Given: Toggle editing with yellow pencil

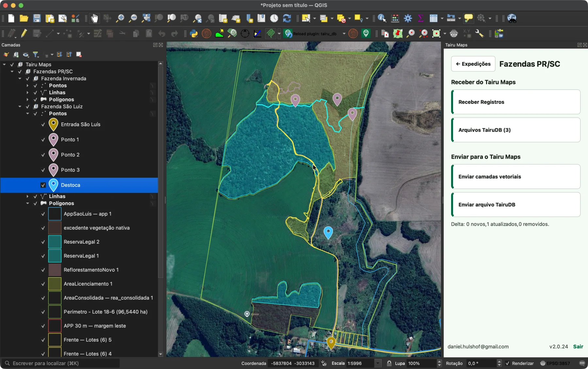Looking at the screenshot, I should [x=24, y=33].
